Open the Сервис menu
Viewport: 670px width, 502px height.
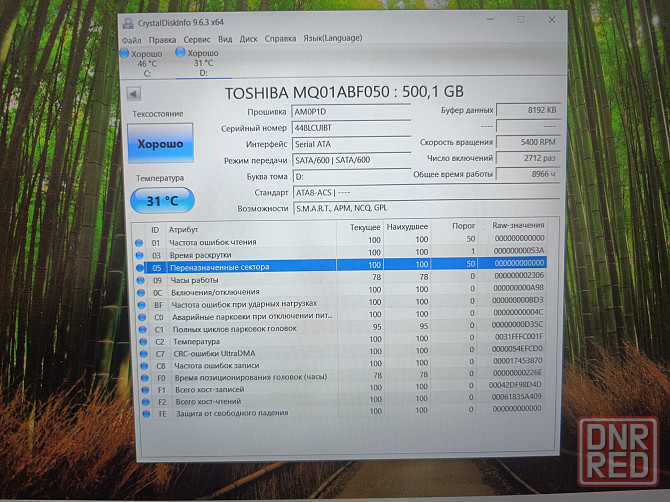[x=197, y=39]
